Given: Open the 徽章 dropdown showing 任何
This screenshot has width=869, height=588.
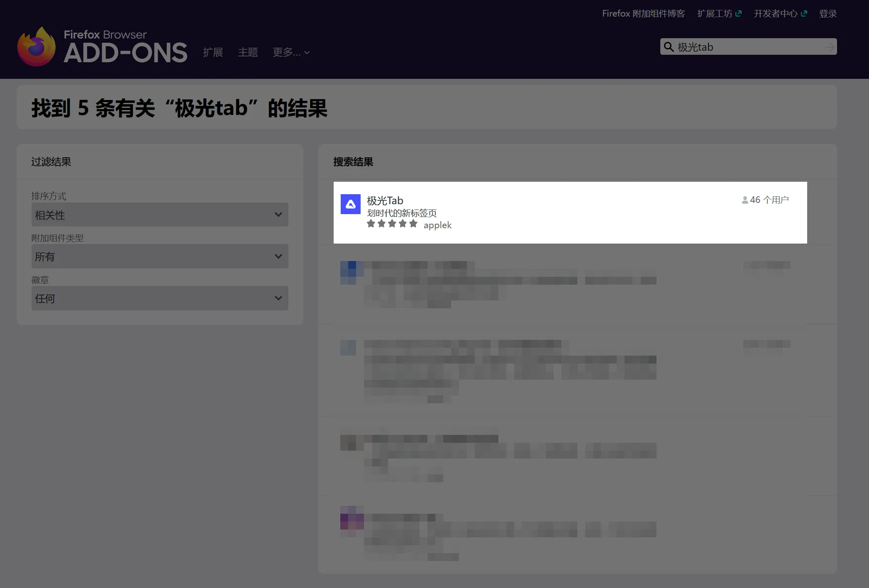Looking at the screenshot, I should [x=160, y=298].
